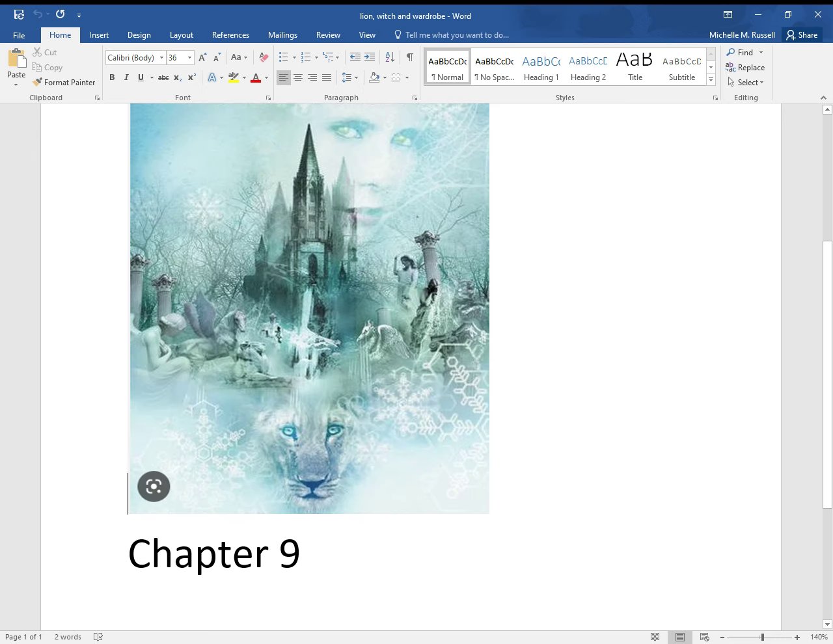Toggle Underline formatting
This screenshot has height=644, width=833.
point(141,78)
